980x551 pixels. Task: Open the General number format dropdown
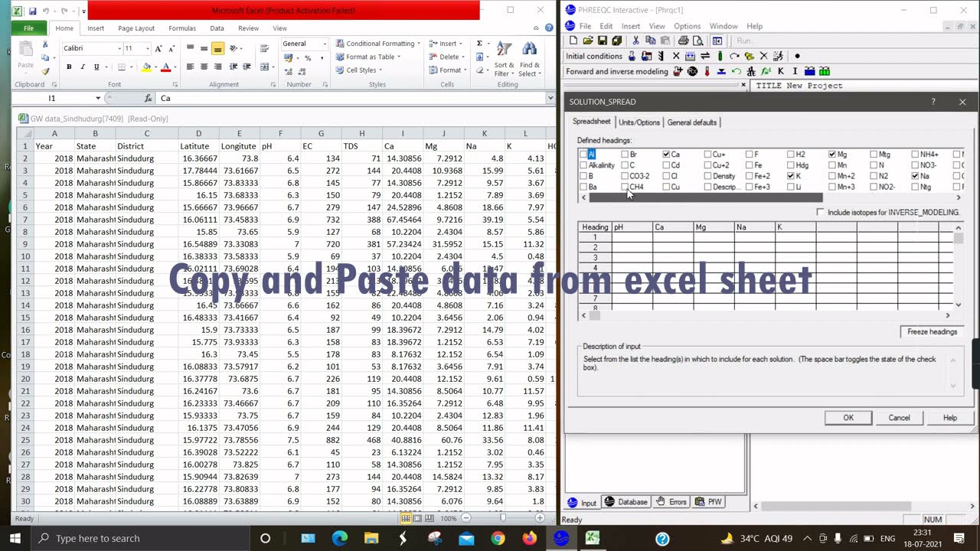point(325,44)
